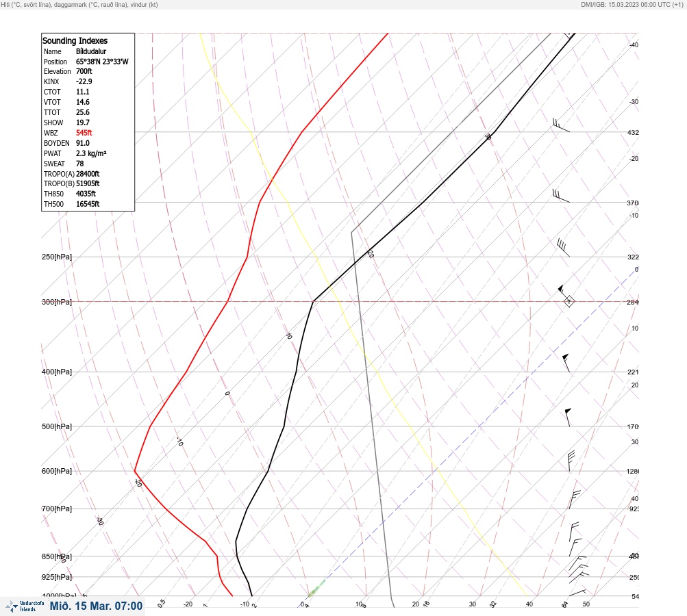This screenshot has height=616, width=687.
Task: Click the VTOT value "14.6"
Action: [83, 102]
